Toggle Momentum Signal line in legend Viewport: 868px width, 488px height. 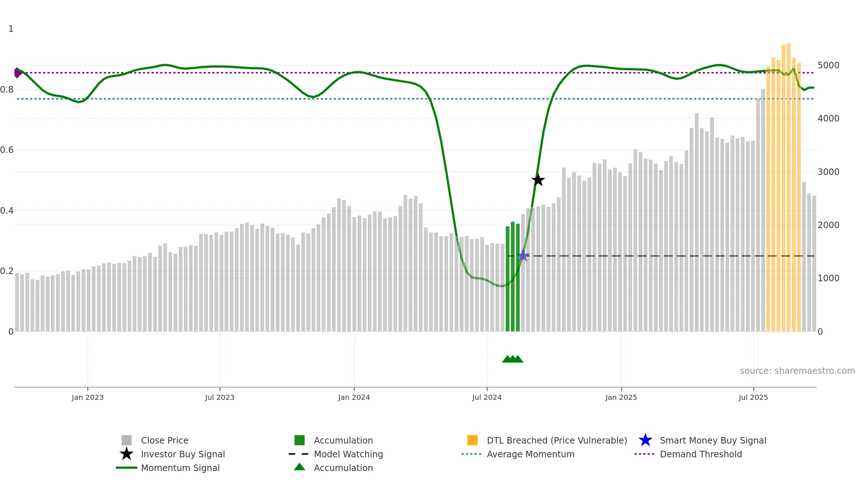pos(180,468)
